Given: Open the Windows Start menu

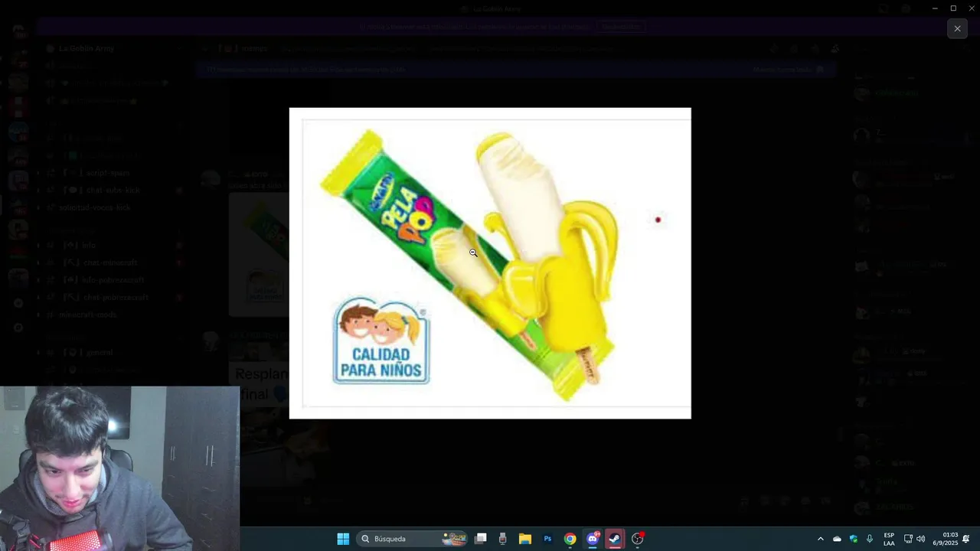Looking at the screenshot, I should 343,539.
